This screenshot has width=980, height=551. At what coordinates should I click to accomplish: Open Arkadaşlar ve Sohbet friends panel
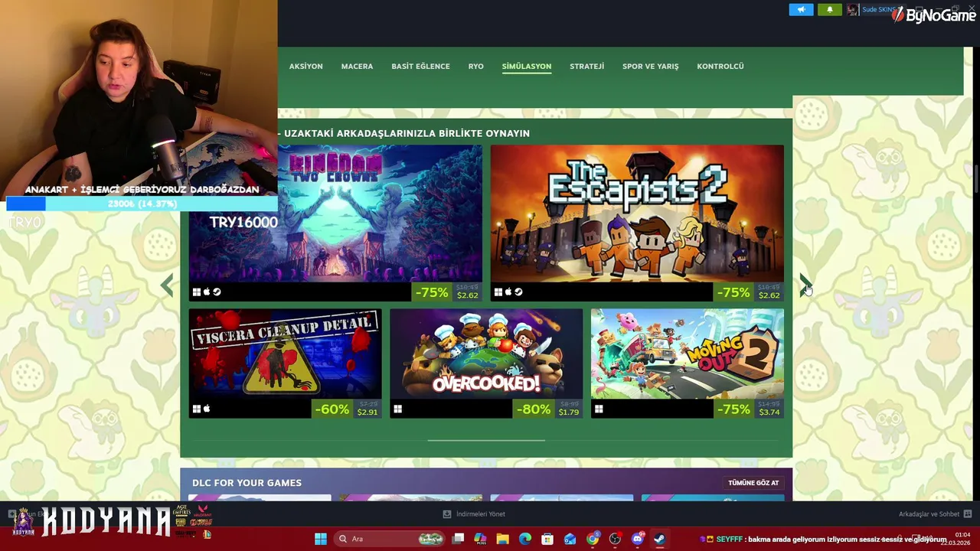[x=935, y=514]
